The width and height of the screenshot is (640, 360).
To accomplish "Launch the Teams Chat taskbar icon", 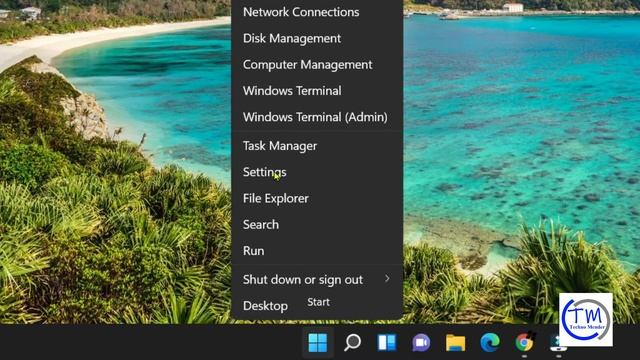I will pos(421,342).
